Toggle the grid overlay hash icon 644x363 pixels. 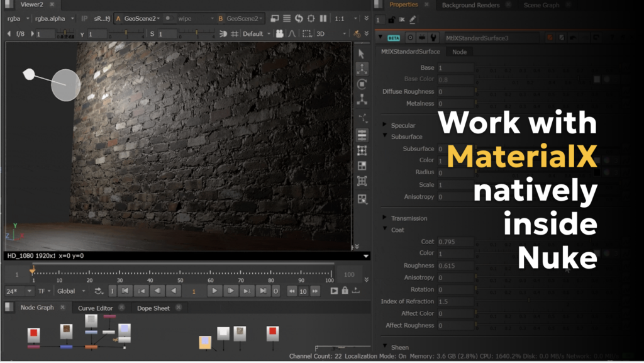(235, 33)
